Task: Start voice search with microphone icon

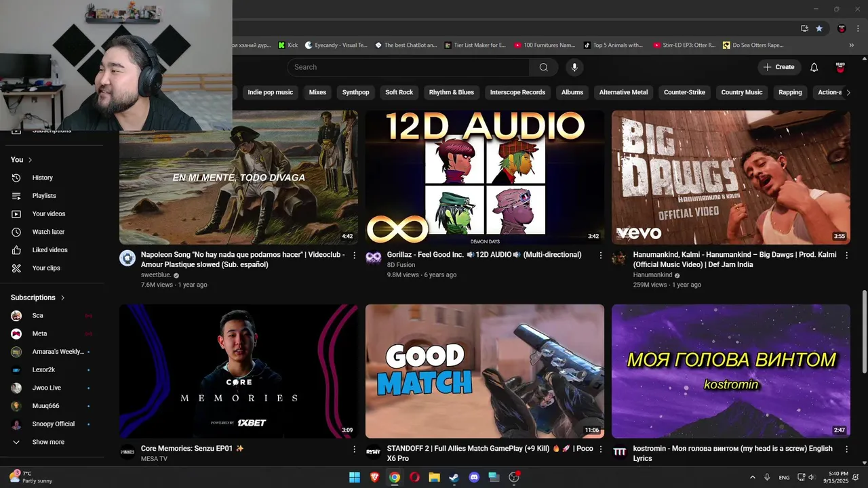Action: pos(574,67)
